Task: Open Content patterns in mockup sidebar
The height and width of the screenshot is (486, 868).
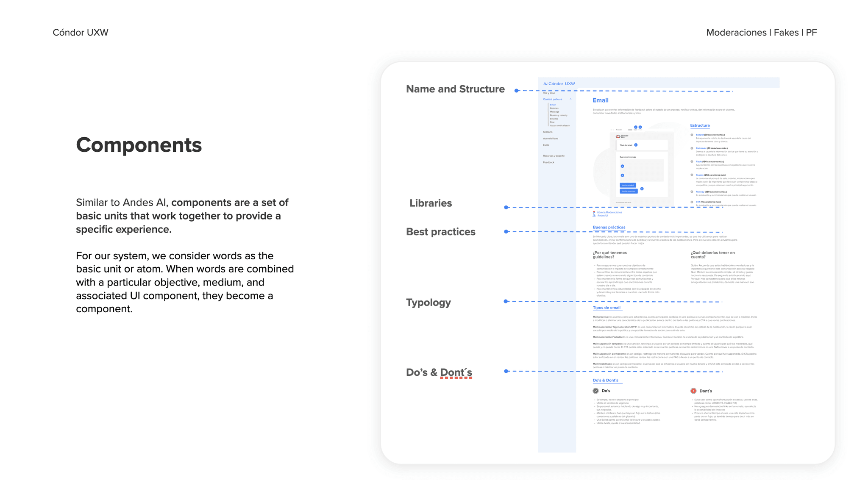Action: coord(552,99)
